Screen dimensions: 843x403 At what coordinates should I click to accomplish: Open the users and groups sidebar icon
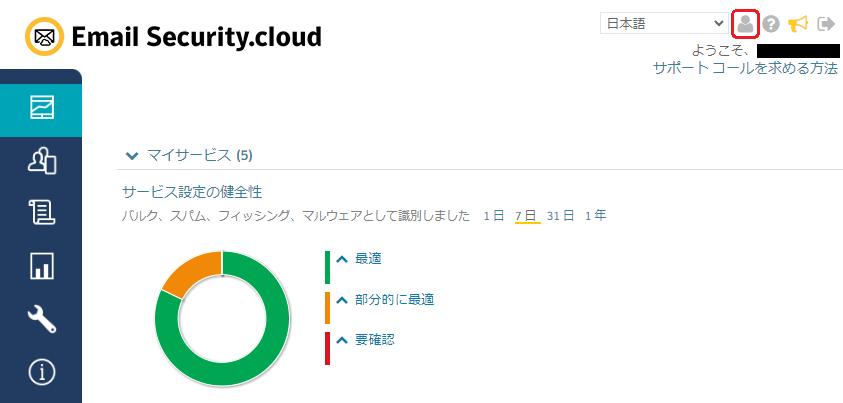click(x=41, y=160)
